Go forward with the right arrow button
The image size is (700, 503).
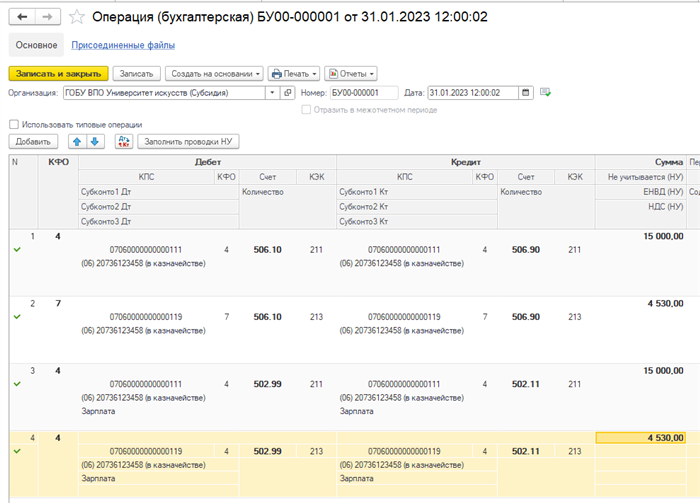pyautogui.click(x=47, y=17)
